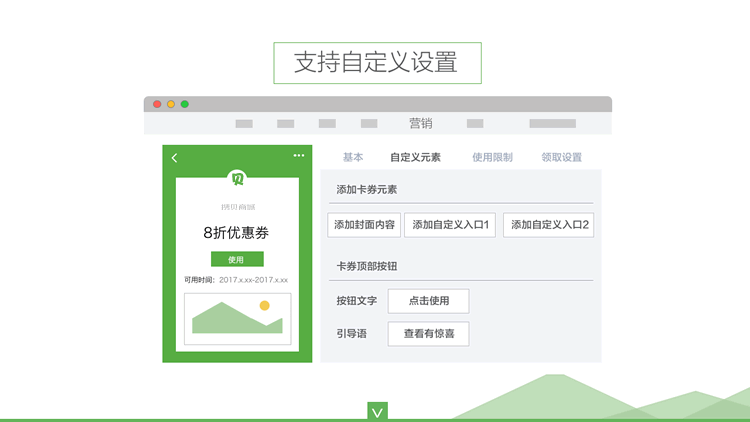Click the 添加自定义入口2 button
This screenshot has width=750, height=422.
pos(549,225)
